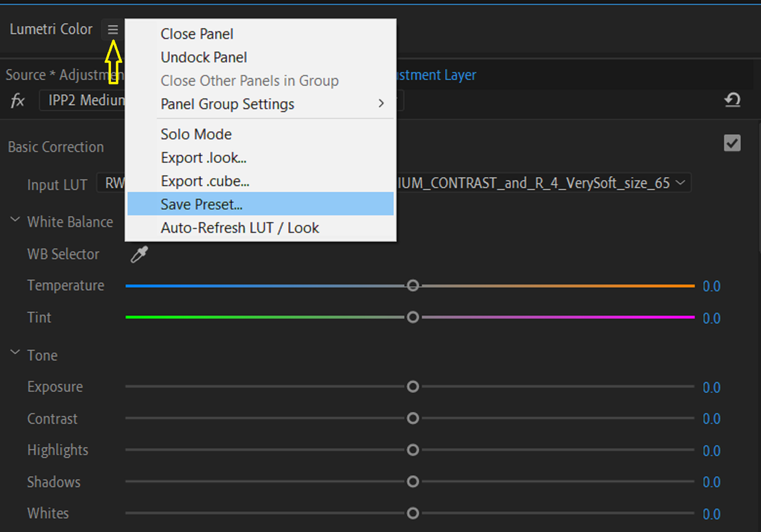Choose Export .look... menu entry
761x532 pixels.
click(x=261, y=158)
